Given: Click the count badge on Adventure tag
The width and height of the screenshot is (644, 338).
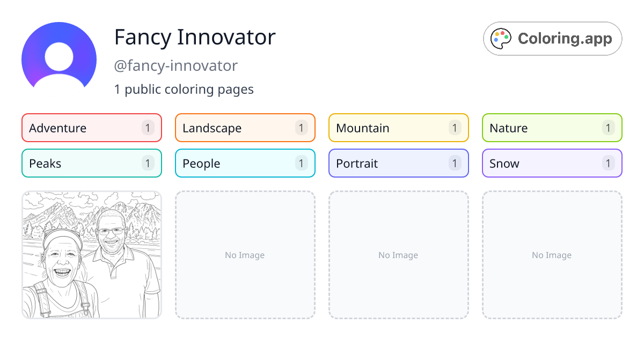Looking at the screenshot, I should point(148,128).
